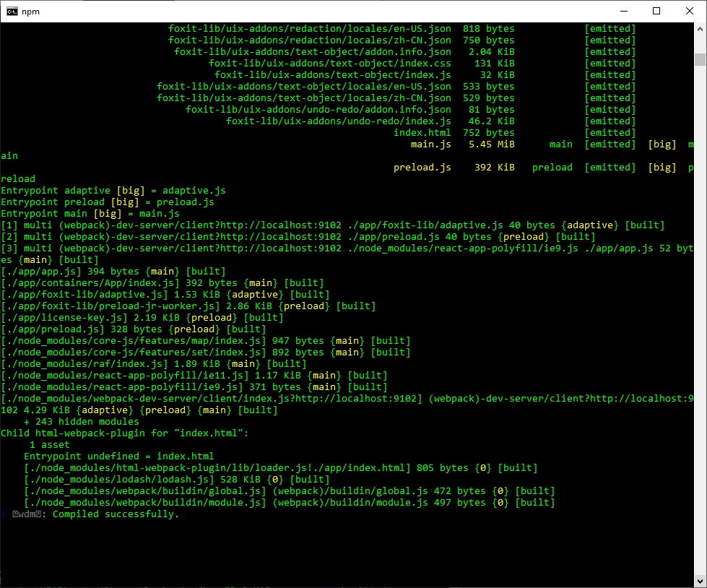Click 'Child html-webpack-plugin for "index.html":' line
This screenshot has width=707, height=588.
[x=125, y=433]
